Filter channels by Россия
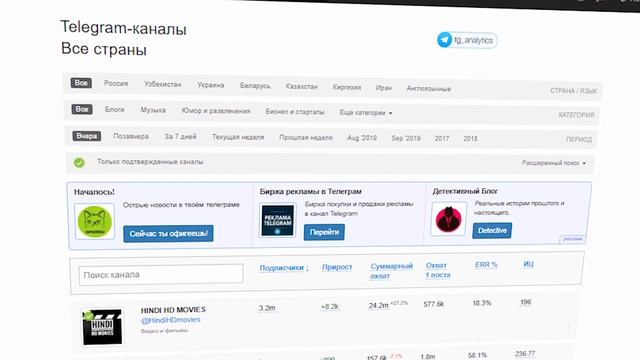Screen dimensions: 640x360 (x=116, y=83)
